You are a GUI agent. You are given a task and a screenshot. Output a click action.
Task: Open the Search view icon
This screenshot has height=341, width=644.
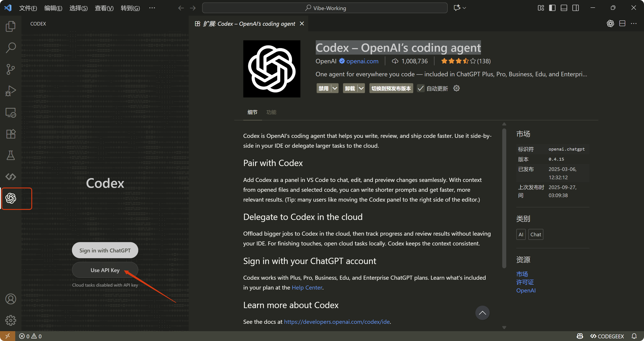click(x=11, y=47)
